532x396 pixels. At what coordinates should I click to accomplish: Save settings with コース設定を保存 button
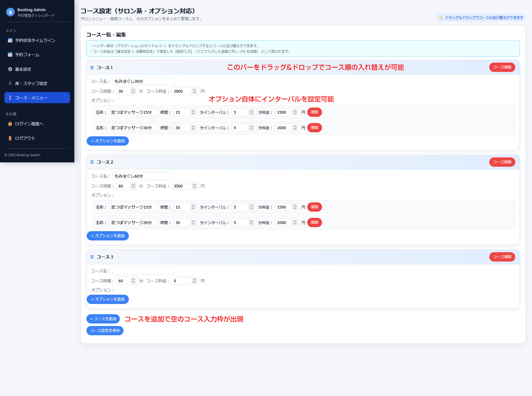[x=105, y=331]
